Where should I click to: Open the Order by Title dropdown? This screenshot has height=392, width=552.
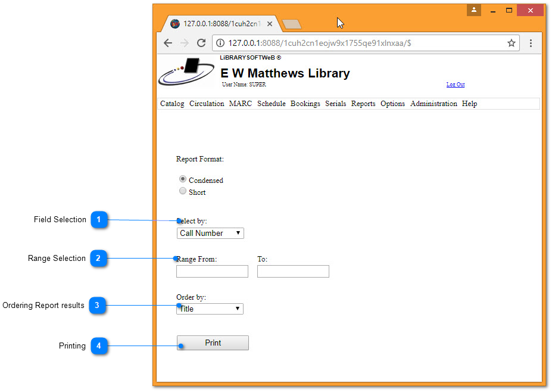click(210, 309)
